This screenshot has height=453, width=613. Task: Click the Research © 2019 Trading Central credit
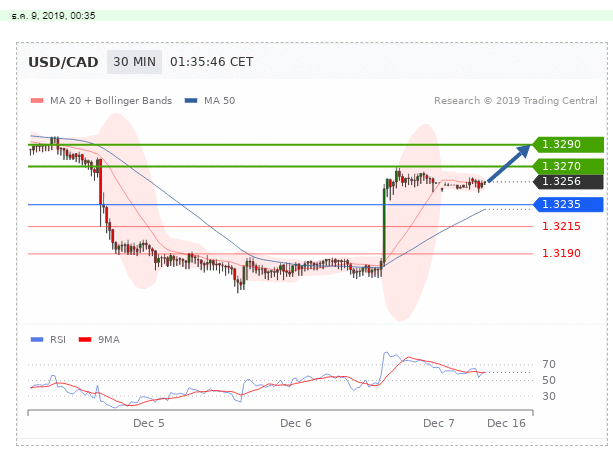coord(516,100)
